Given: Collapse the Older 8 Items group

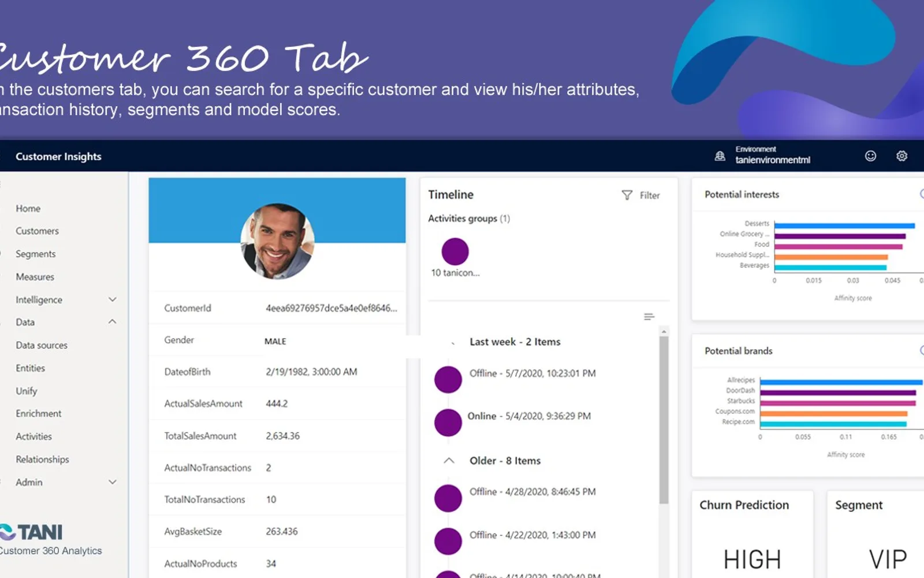Looking at the screenshot, I should pos(449,461).
